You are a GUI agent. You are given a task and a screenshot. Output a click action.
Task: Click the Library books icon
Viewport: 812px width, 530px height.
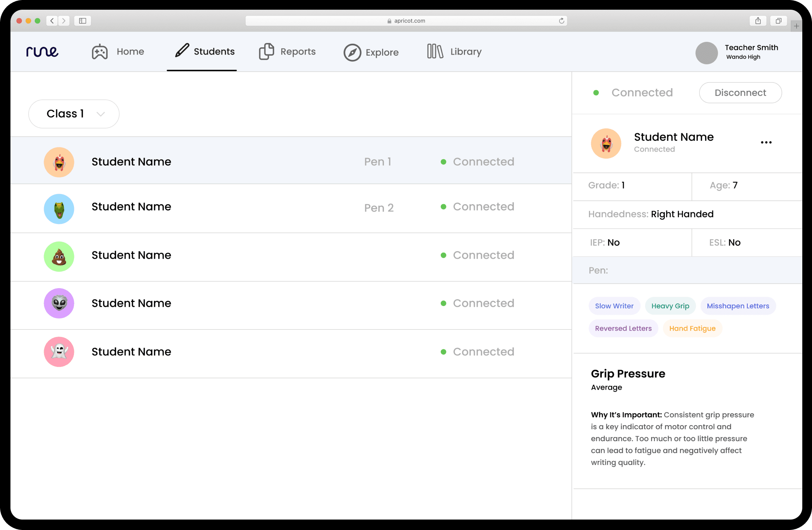click(435, 52)
